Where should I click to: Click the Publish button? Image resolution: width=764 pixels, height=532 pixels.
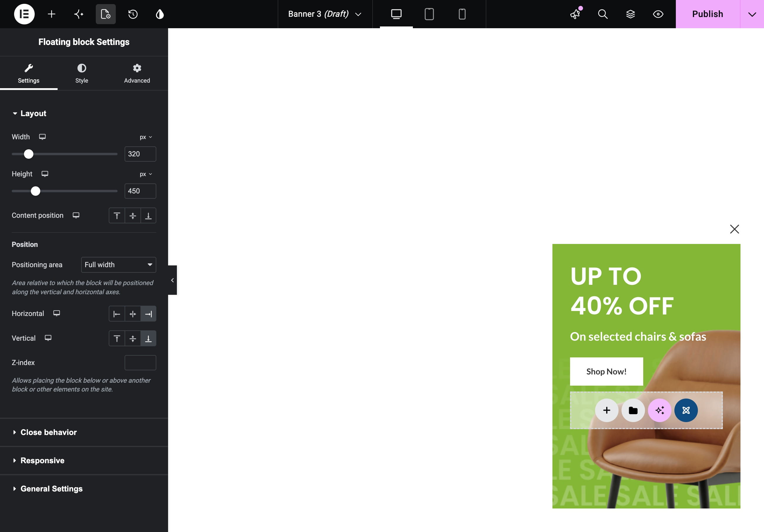(707, 14)
